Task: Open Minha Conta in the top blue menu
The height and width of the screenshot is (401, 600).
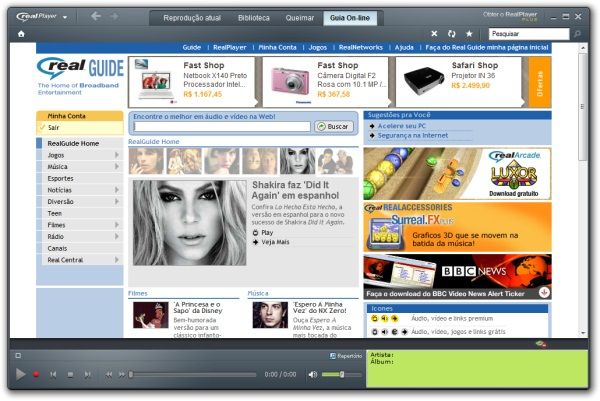Action: click(277, 47)
